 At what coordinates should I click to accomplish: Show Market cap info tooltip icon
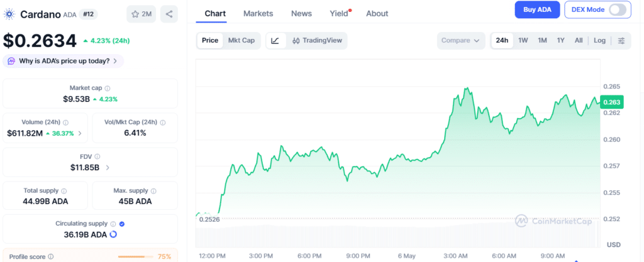coord(108,88)
